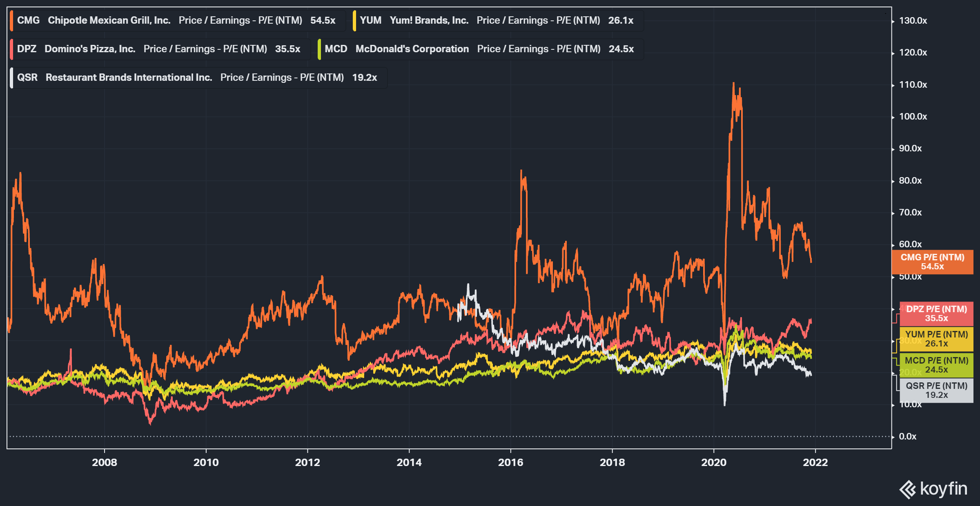Click the 2016 label on the time axis
Image resolution: width=980 pixels, height=506 pixels.
point(511,462)
